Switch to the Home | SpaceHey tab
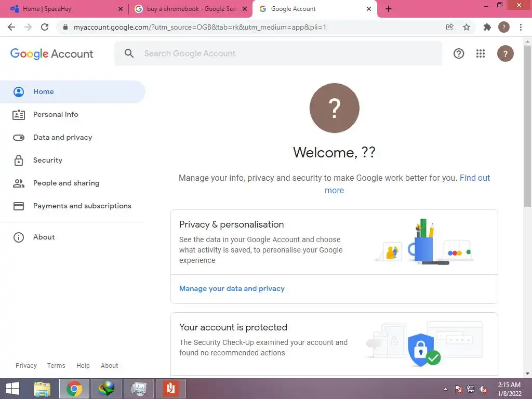The width and height of the screenshot is (532, 399). click(64, 9)
